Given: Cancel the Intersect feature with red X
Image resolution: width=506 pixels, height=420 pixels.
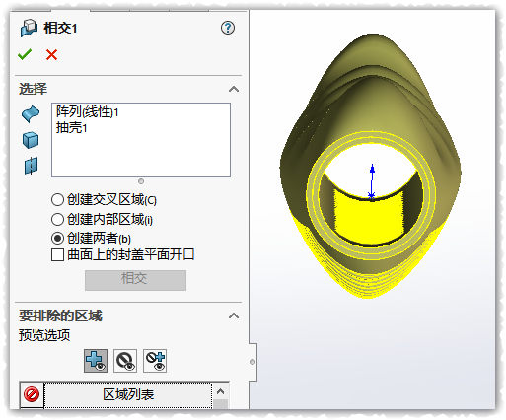Looking at the screenshot, I should (51, 55).
